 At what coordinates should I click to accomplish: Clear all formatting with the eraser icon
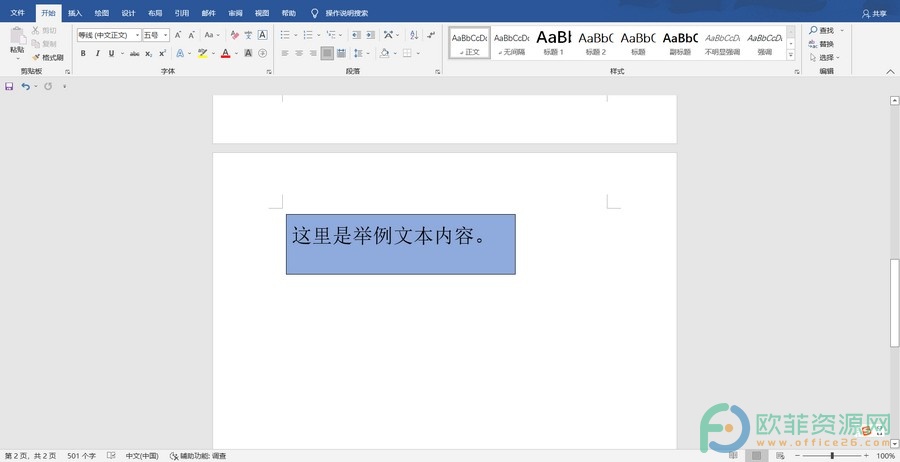[x=234, y=35]
